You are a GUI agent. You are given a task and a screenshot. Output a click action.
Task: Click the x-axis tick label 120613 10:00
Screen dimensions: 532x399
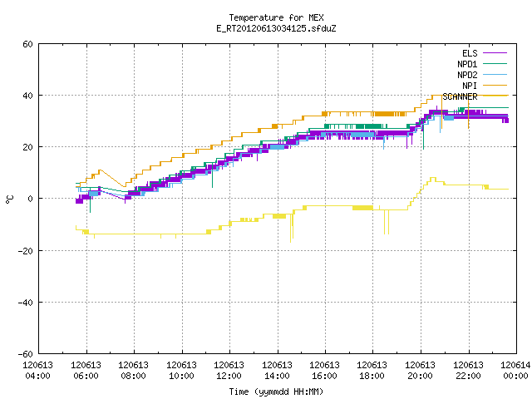(x=181, y=371)
